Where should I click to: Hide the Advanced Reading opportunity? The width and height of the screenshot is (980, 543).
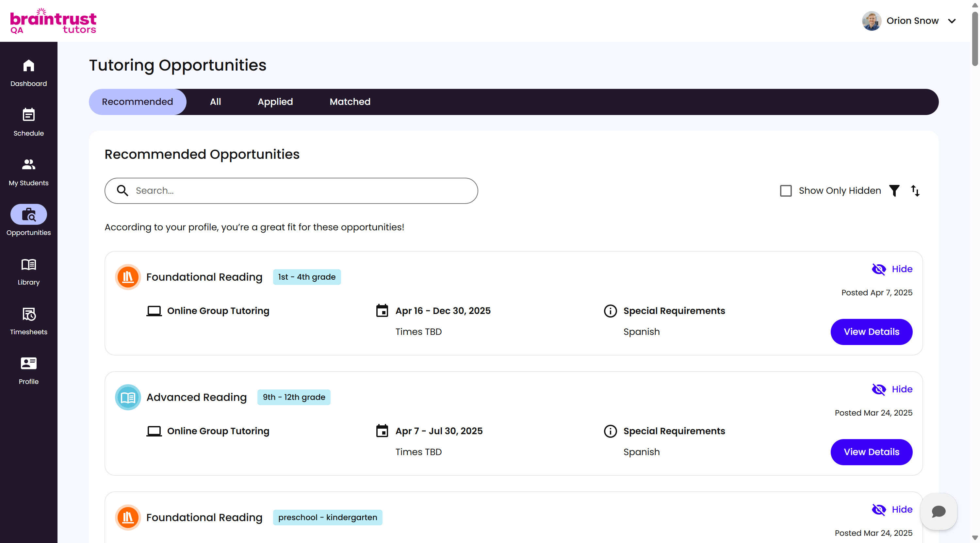point(892,389)
